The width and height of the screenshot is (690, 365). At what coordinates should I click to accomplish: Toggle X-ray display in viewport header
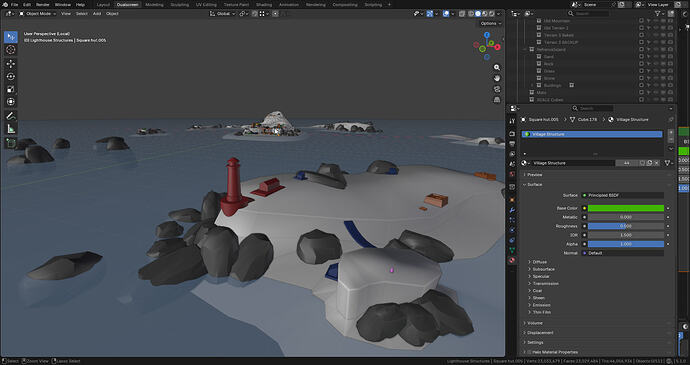462,14
